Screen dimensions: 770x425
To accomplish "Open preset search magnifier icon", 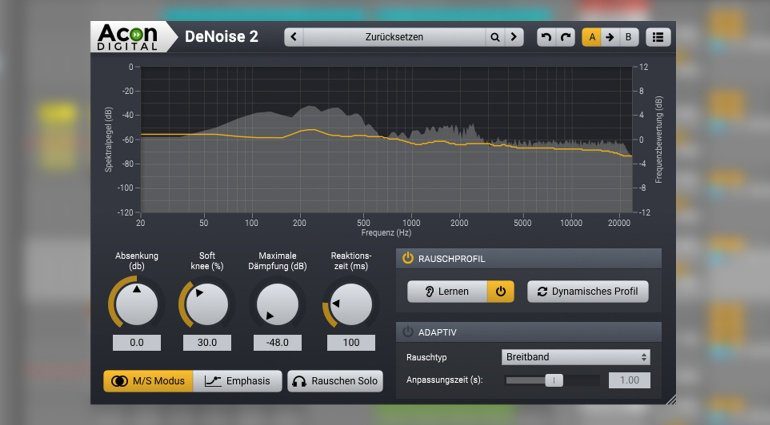I will [494, 37].
